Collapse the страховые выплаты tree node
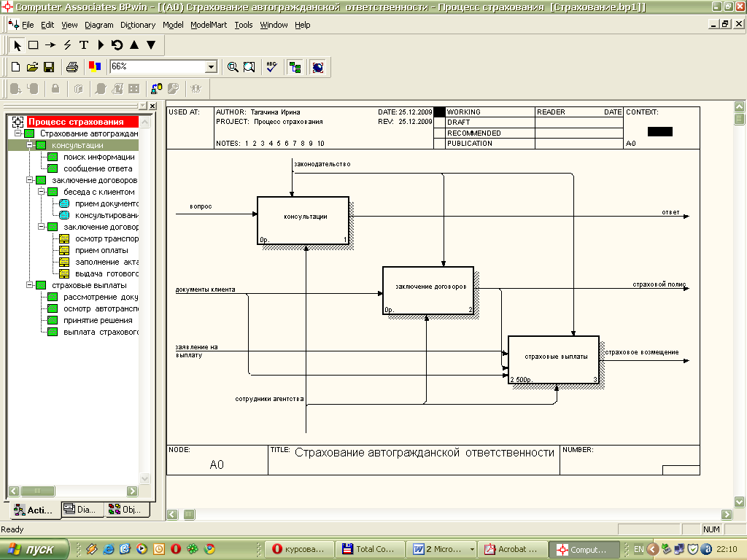The height and width of the screenshot is (560, 747). 29,285
